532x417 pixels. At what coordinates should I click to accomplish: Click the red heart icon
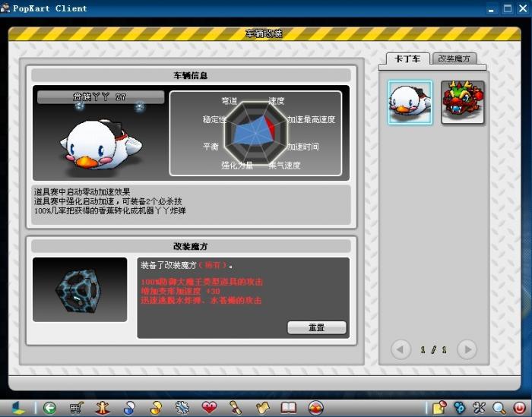pos(209,408)
